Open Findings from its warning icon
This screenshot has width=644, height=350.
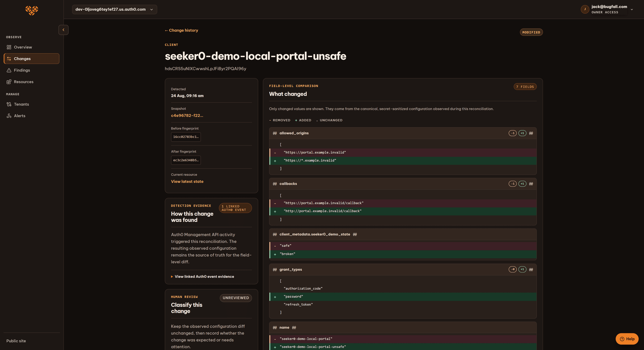click(9, 70)
